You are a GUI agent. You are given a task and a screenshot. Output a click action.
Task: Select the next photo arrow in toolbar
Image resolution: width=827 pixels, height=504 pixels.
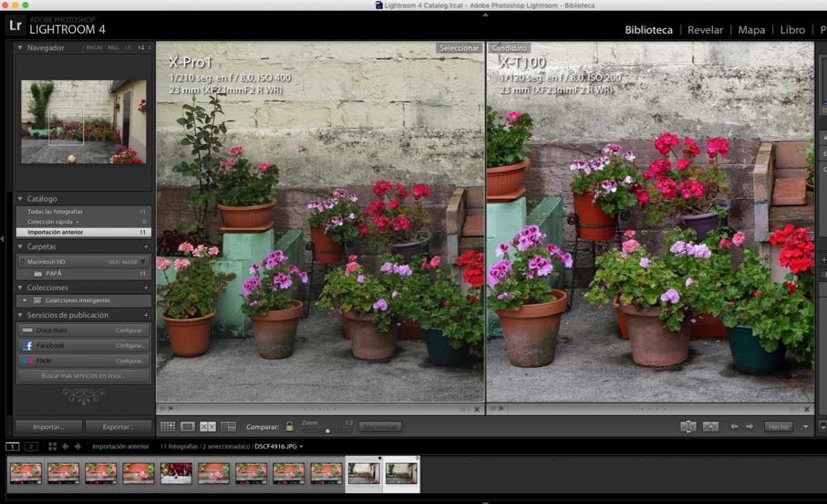[749, 427]
